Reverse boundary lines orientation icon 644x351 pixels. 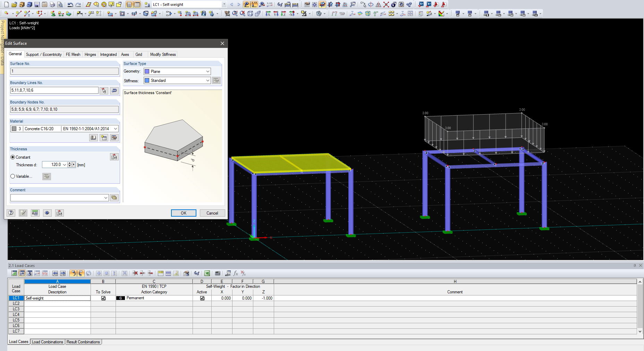[114, 91]
